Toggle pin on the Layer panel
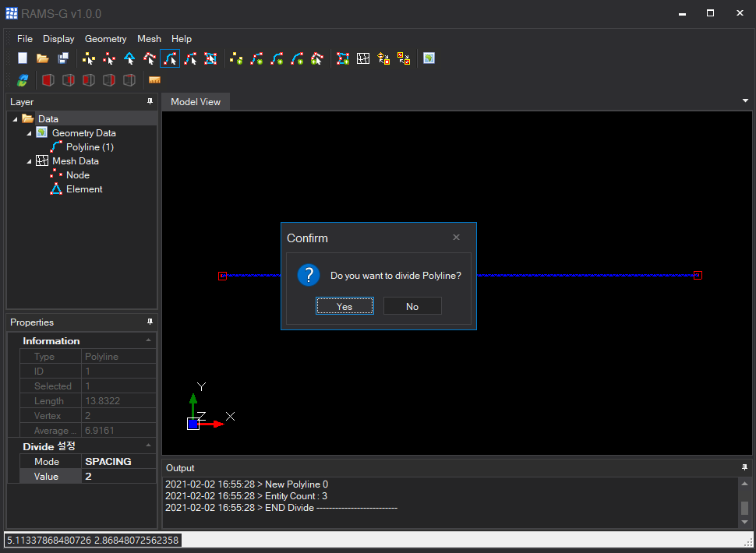 [x=150, y=102]
